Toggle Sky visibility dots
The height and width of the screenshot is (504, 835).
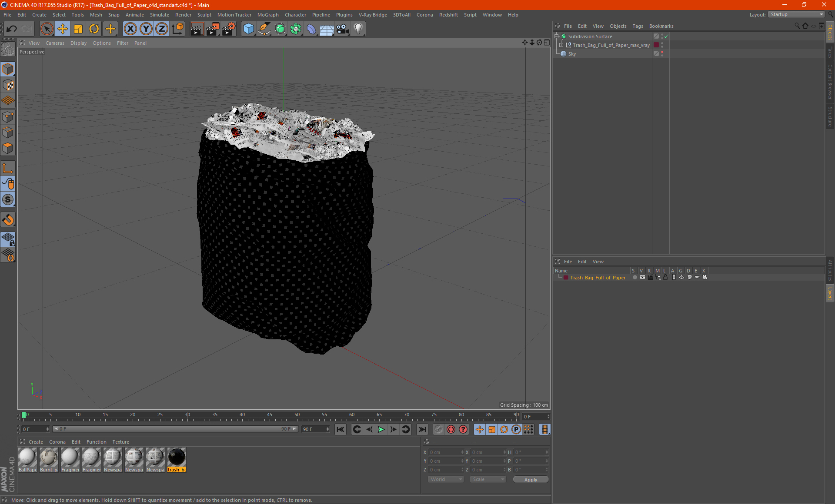click(x=662, y=54)
